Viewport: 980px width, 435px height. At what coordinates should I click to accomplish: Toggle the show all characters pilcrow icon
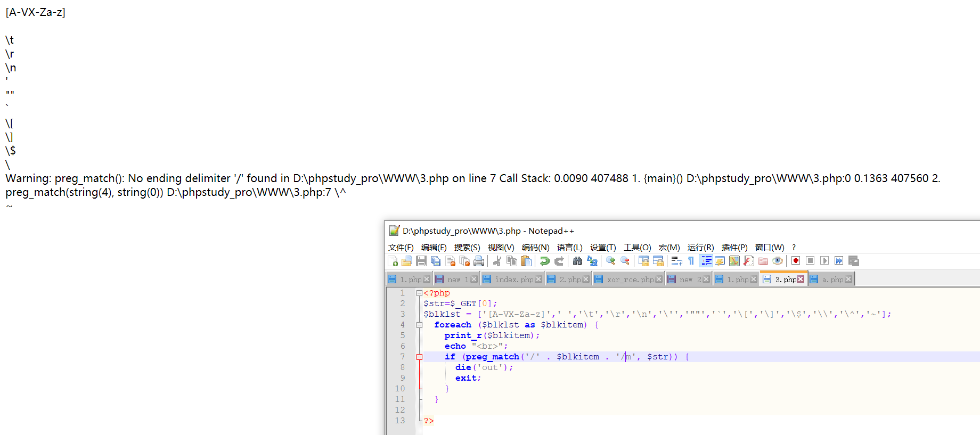coord(691,261)
